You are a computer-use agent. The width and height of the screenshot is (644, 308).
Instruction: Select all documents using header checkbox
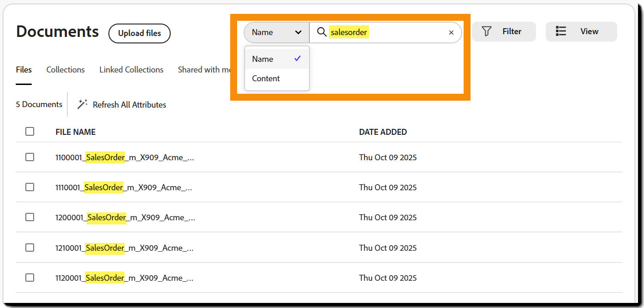(30, 131)
